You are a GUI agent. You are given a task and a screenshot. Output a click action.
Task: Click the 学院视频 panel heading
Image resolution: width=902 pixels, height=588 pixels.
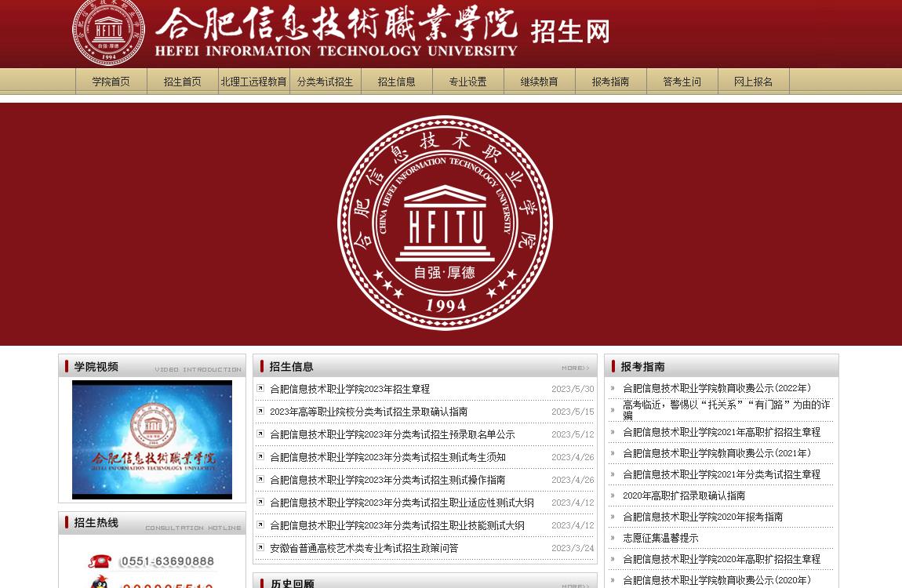pyautogui.click(x=96, y=367)
